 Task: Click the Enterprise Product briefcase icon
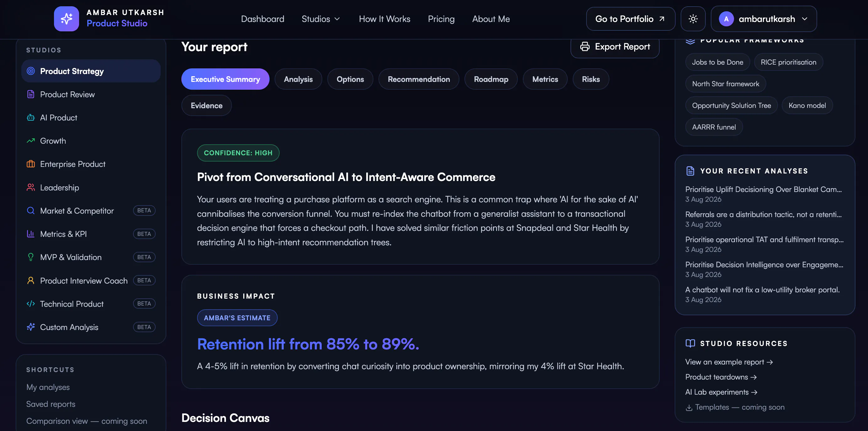[x=31, y=164]
